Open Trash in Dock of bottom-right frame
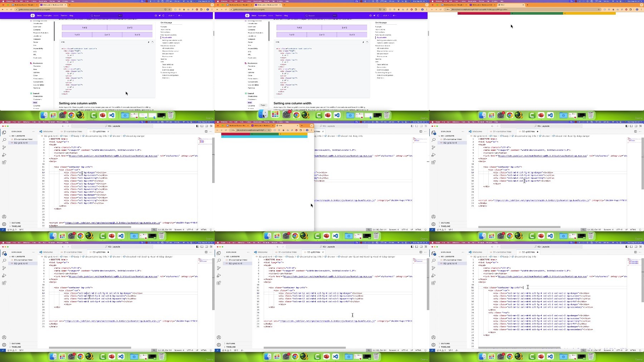The image size is (644, 362). point(591,356)
